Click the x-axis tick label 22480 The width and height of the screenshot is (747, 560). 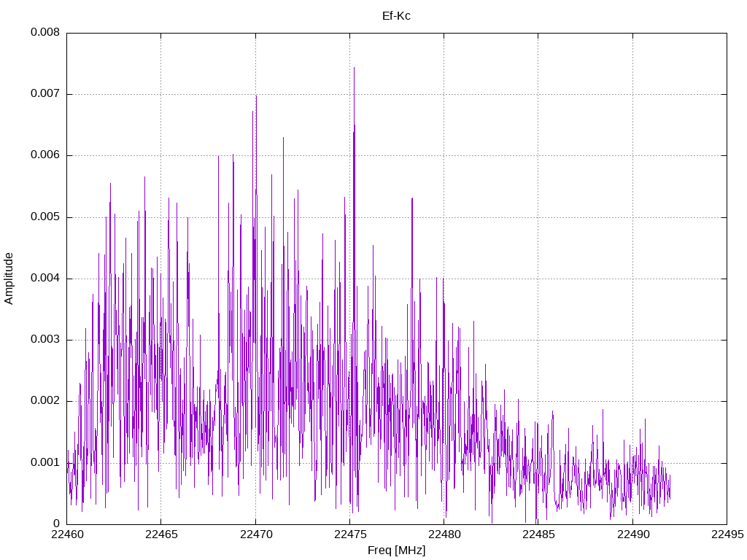point(444,534)
